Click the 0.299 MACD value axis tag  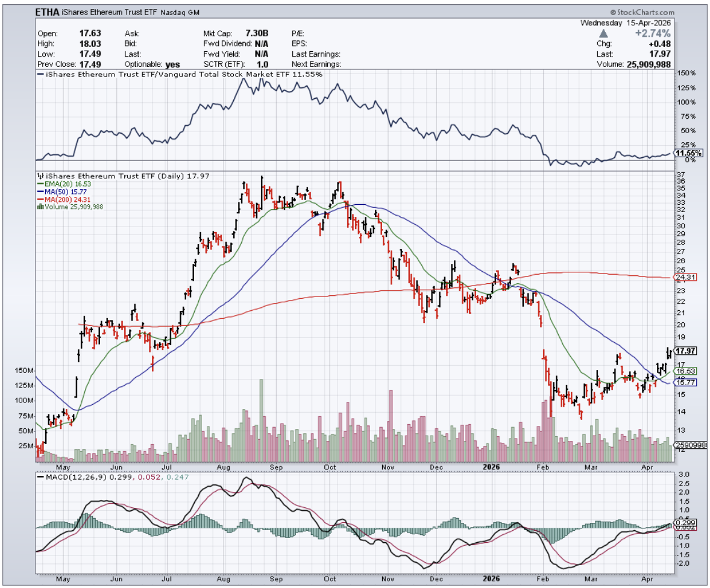coord(686,523)
